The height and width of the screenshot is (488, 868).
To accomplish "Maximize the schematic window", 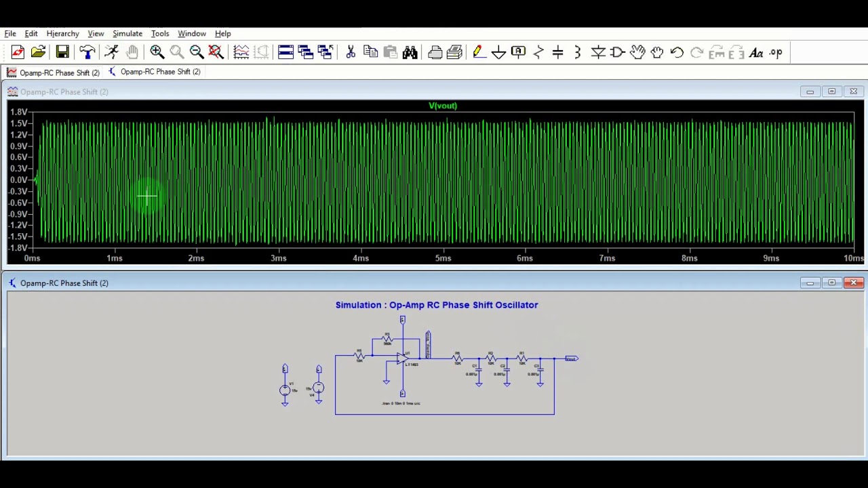I will pyautogui.click(x=832, y=283).
